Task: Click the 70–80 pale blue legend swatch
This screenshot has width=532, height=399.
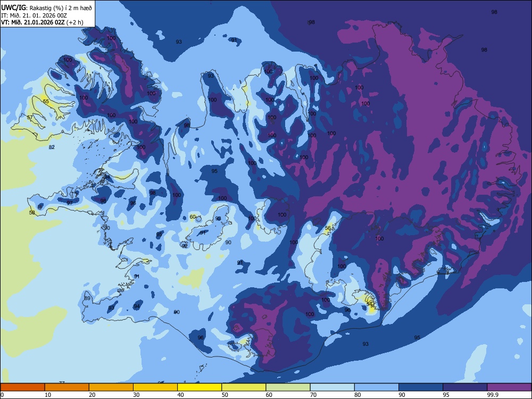Action: [332, 387]
